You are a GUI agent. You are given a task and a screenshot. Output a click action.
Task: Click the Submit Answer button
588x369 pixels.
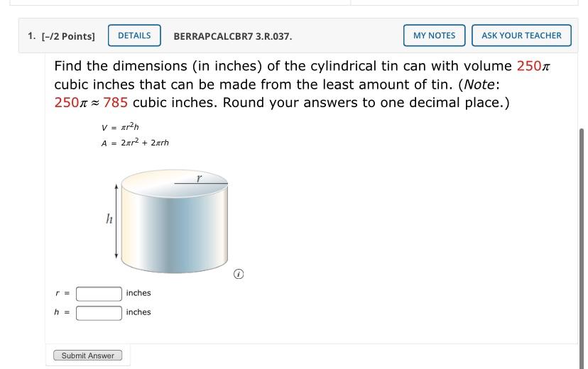pyautogui.click(x=88, y=356)
